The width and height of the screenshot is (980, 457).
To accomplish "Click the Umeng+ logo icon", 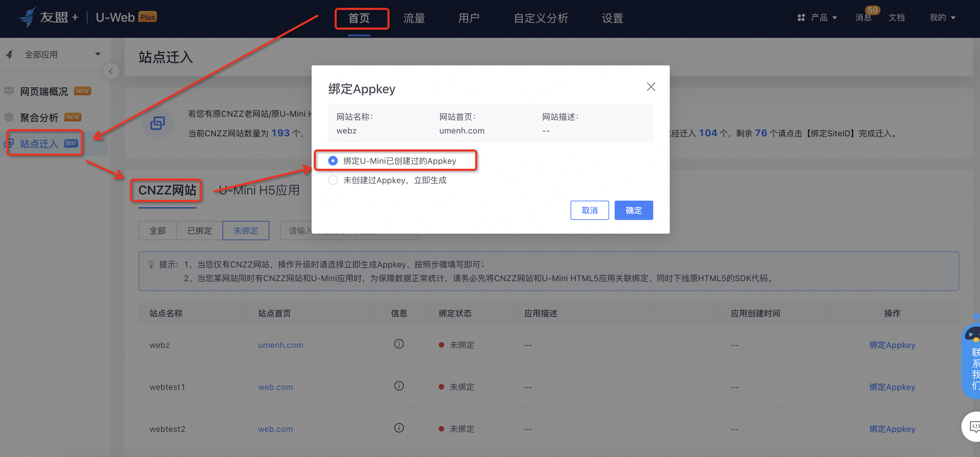I will (x=28, y=17).
